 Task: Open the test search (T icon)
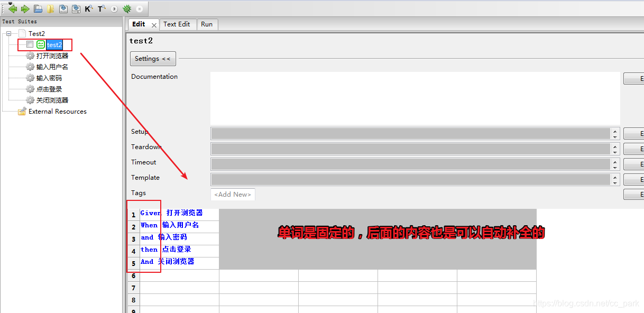[x=102, y=9]
